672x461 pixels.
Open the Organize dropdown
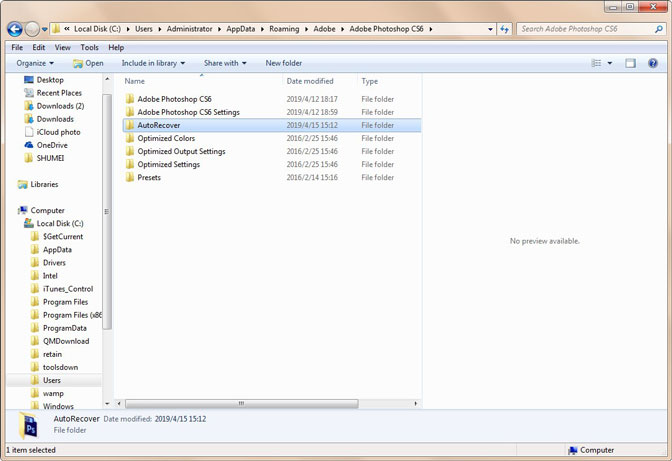(35, 63)
